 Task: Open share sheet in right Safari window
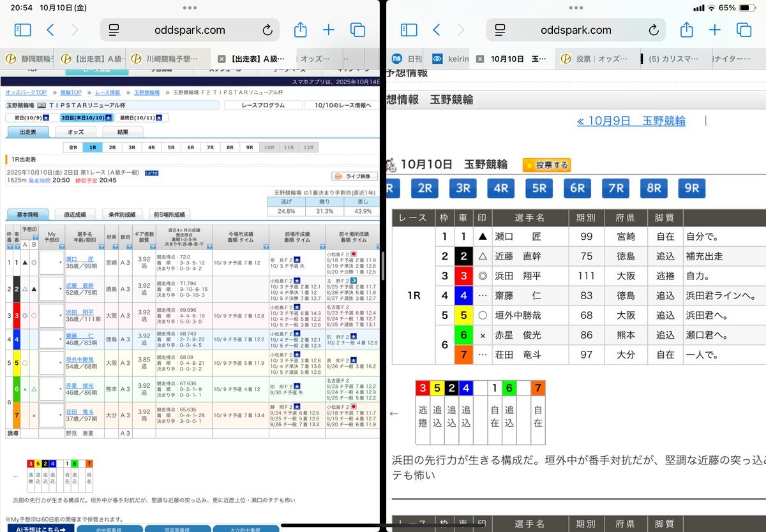[686, 30]
